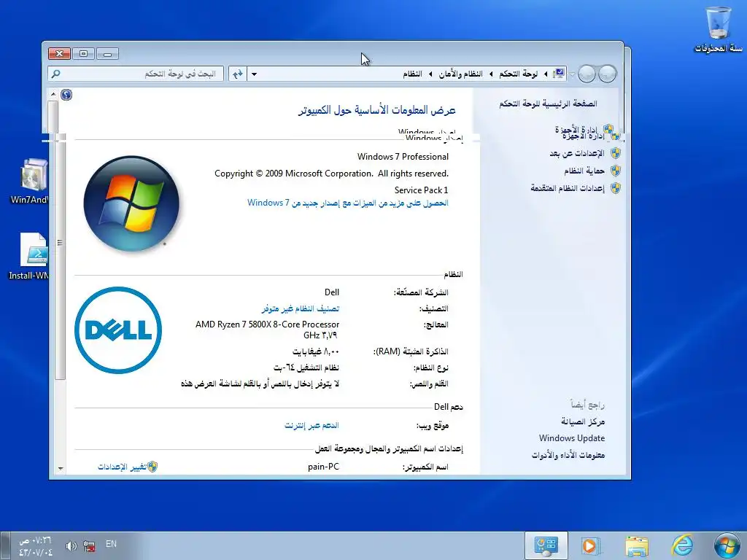Open الإعدادات عن بعد remote settings link
The height and width of the screenshot is (560, 747).
(577, 153)
